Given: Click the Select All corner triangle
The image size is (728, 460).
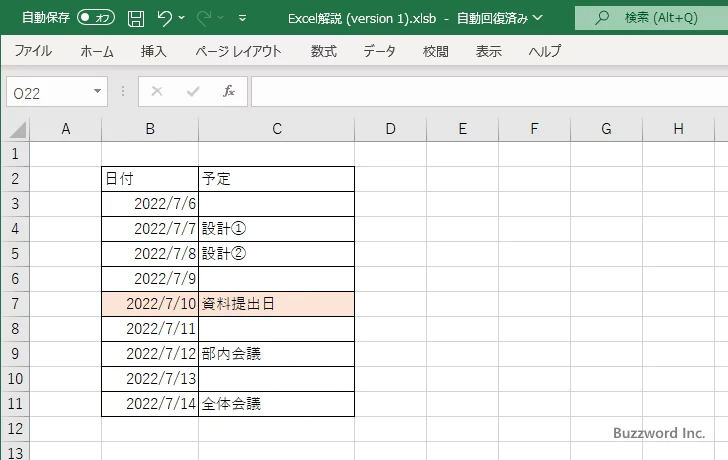Looking at the screenshot, I should 17,129.
